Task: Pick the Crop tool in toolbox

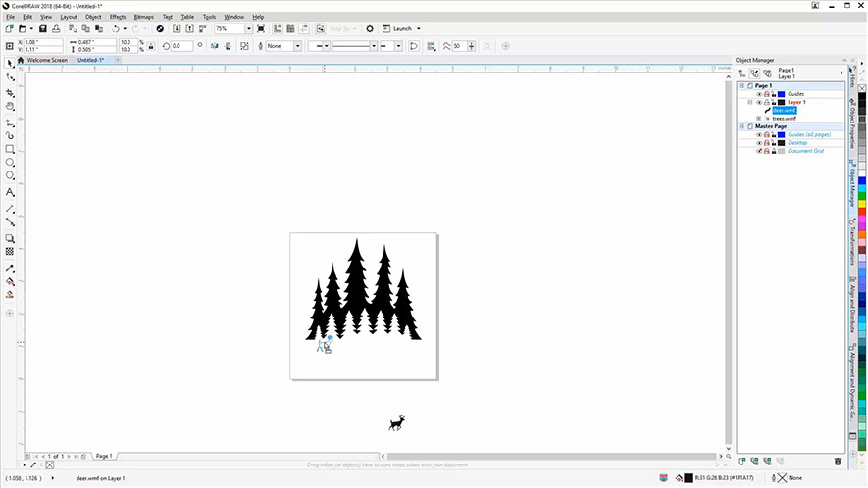Action: pos(10,92)
